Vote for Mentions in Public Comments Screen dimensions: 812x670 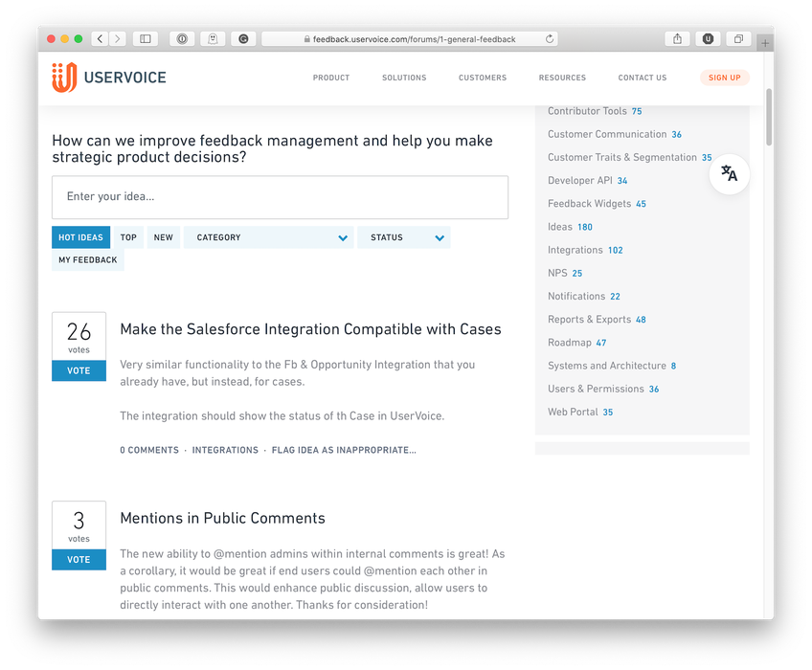point(79,560)
